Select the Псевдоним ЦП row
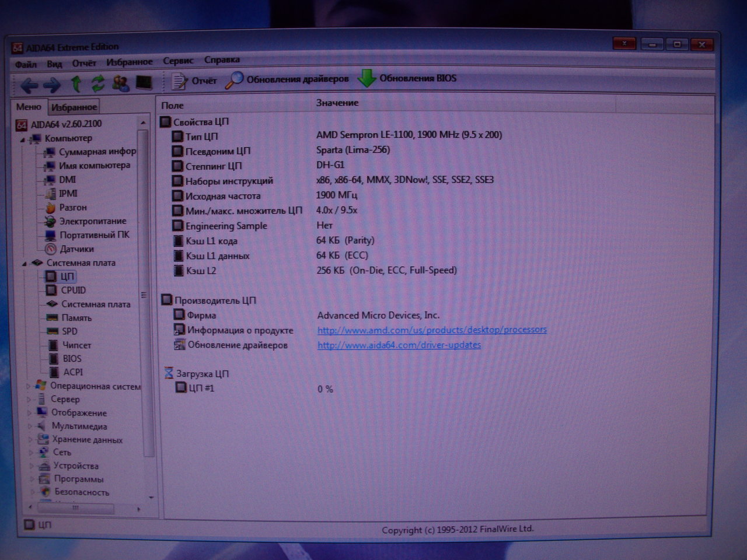The width and height of the screenshot is (747, 560). [x=281, y=150]
